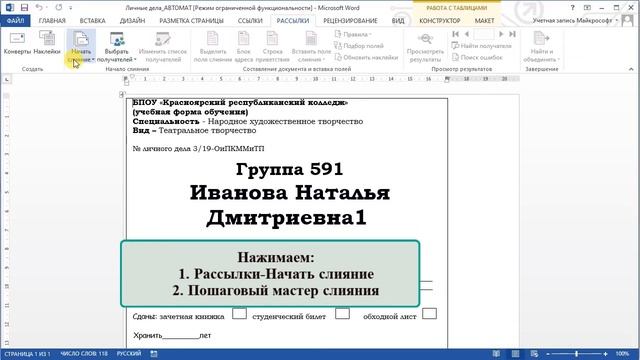Click the Save icon in quick access

pyautogui.click(x=24, y=7)
